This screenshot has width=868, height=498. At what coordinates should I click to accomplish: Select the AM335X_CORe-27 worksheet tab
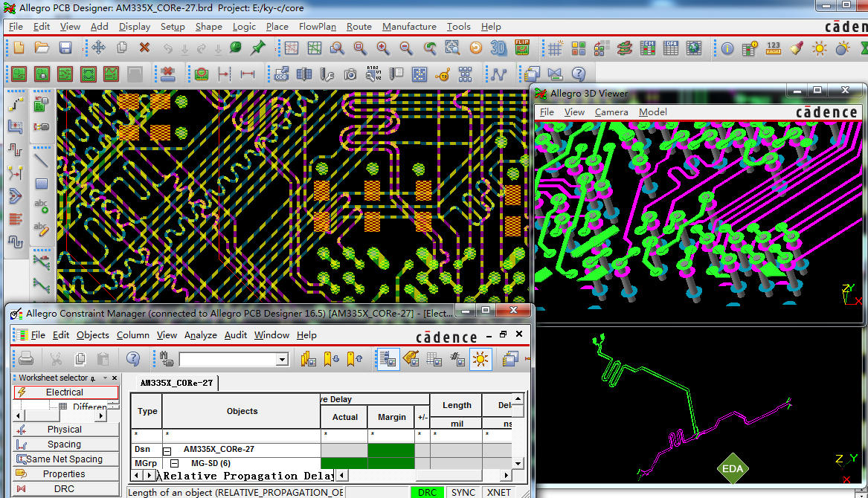[x=176, y=383]
